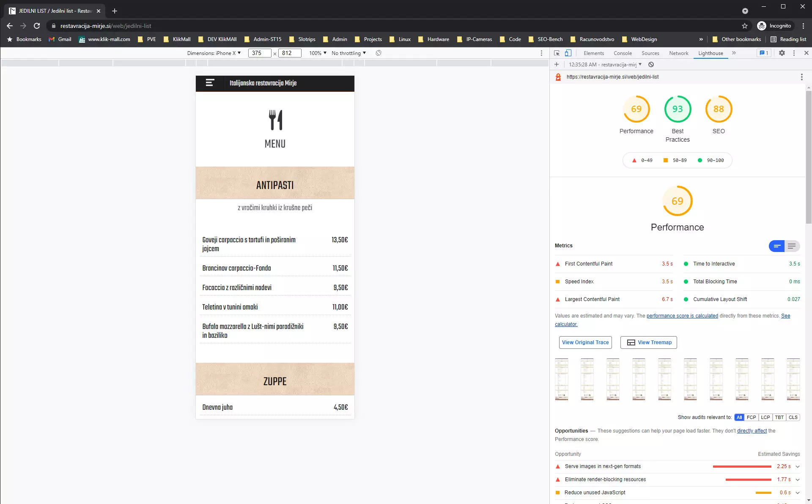Open performance score is calculated link
This screenshot has height=504, width=812.
[x=682, y=316]
